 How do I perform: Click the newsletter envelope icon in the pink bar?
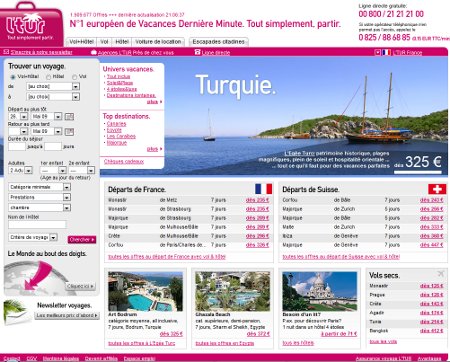coord(6,52)
